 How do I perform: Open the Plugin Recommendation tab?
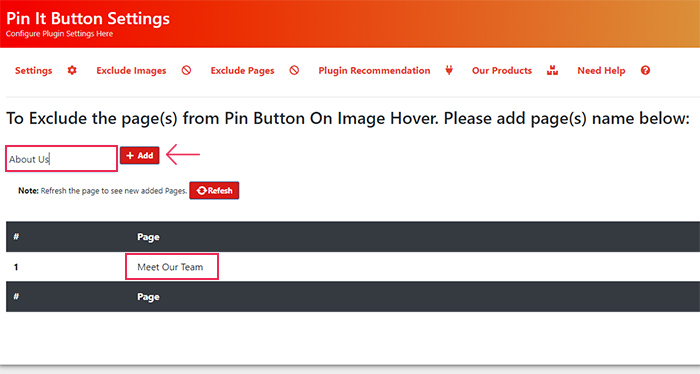[x=374, y=71]
